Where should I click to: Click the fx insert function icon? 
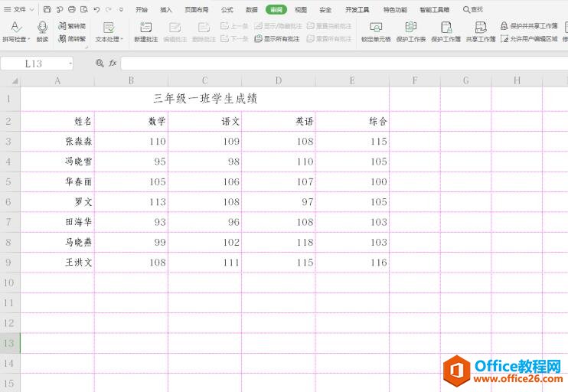(x=113, y=63)
